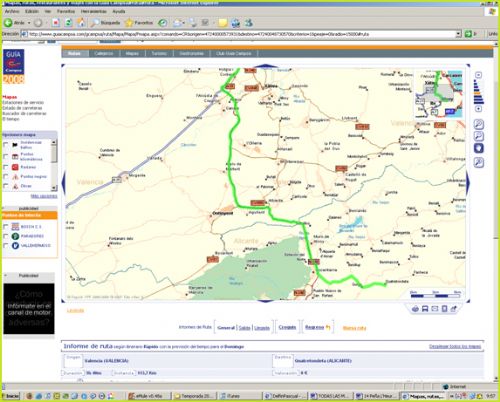Image resolution: width=500 pixels, height=402 pixels.
Task: Click the Regreso return route link
Action: (317, 327)
